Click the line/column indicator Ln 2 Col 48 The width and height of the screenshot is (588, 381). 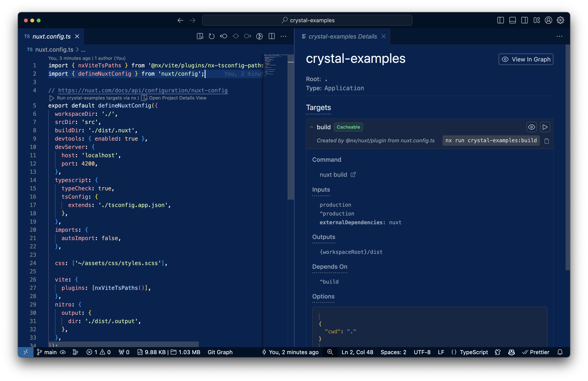[x=357, y=352]
